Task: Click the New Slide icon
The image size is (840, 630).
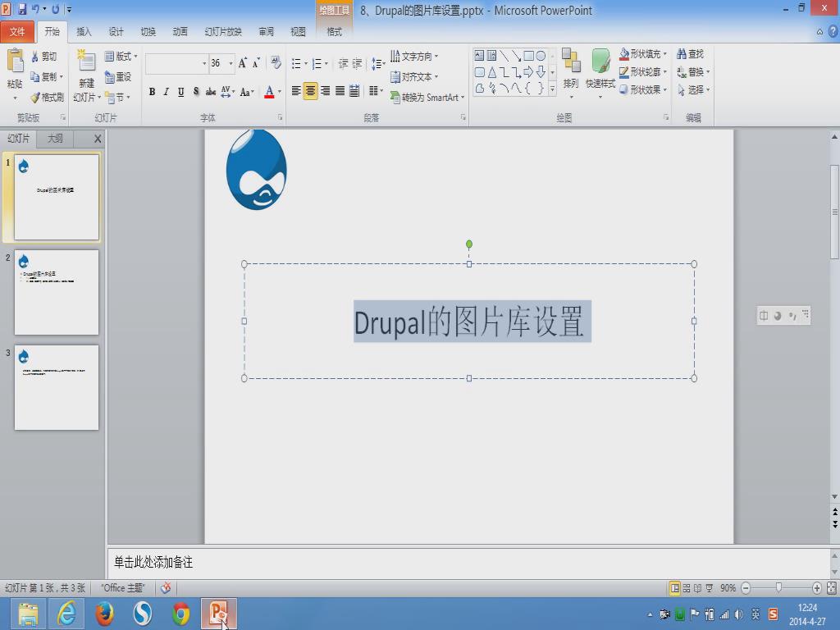Action: coord(85,62)
